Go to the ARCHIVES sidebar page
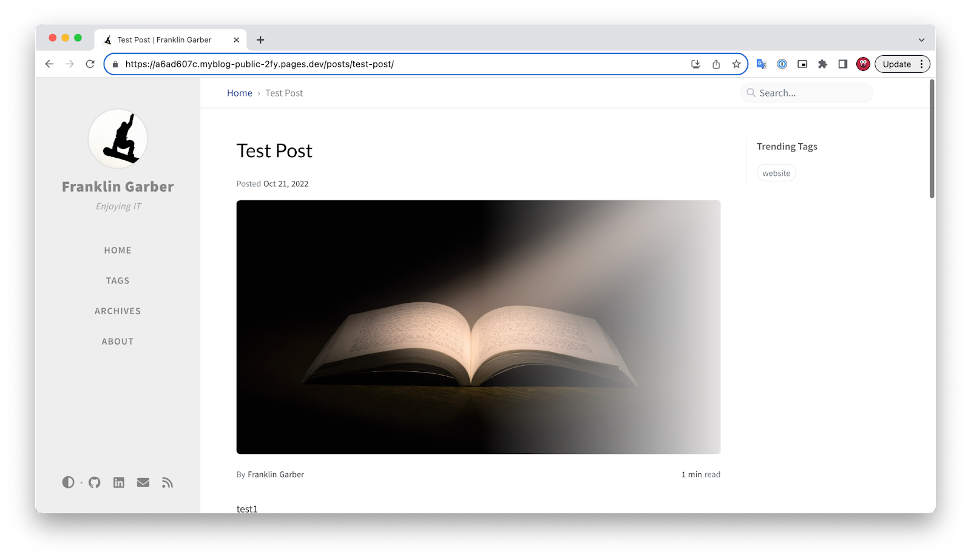The width and height of the screenshot is (971, 560). 118,311
